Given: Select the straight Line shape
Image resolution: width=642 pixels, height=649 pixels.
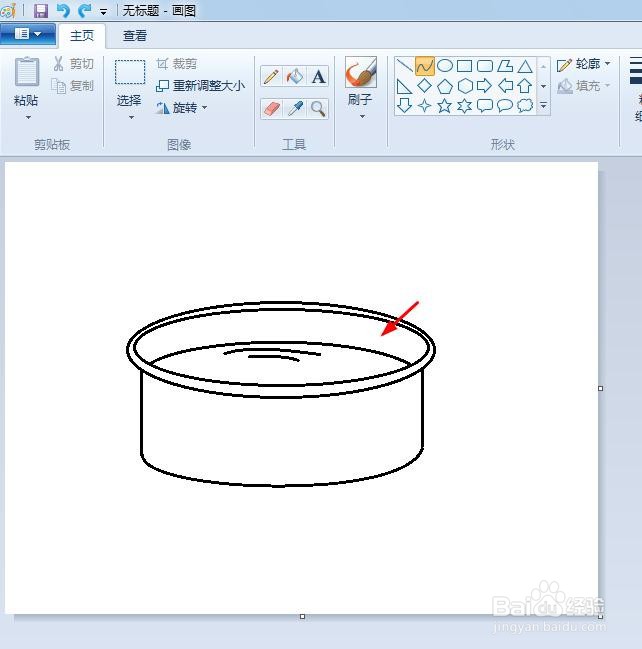Looking at the screenshot, I should pos(404,66).
